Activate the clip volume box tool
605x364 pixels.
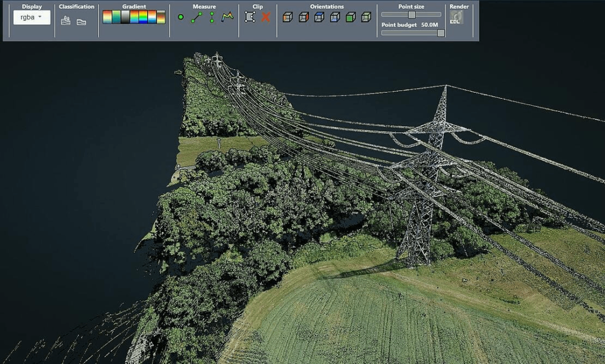coord(250,17)
